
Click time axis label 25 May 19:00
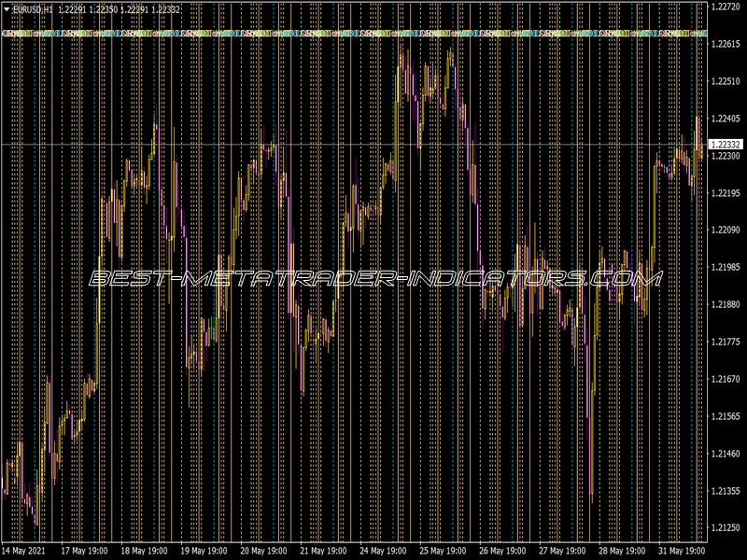point(443,551)
